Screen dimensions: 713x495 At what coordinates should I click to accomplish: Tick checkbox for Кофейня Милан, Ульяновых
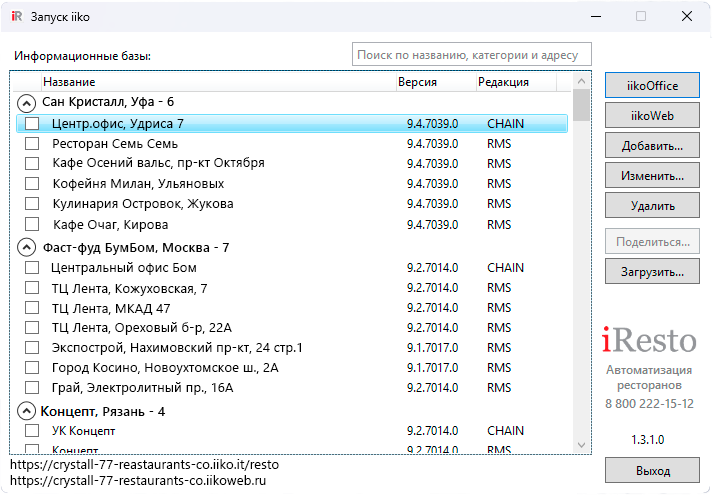point(32,183)
